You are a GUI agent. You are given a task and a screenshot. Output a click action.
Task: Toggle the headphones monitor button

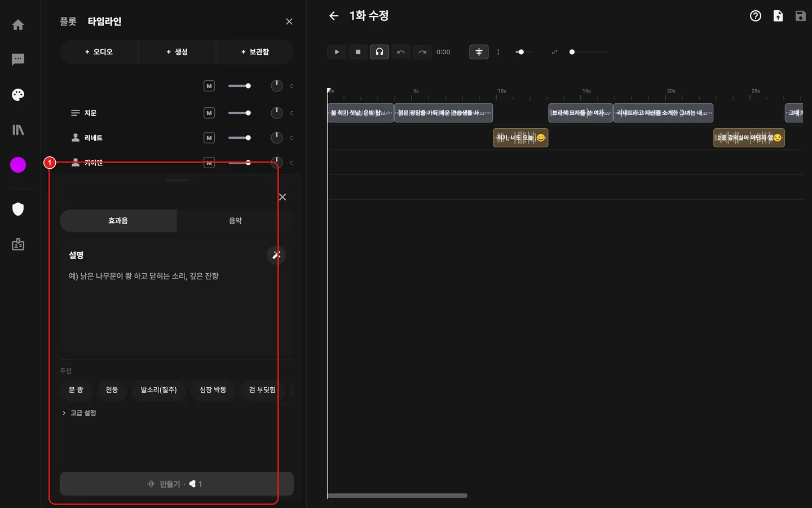point(379,52)
